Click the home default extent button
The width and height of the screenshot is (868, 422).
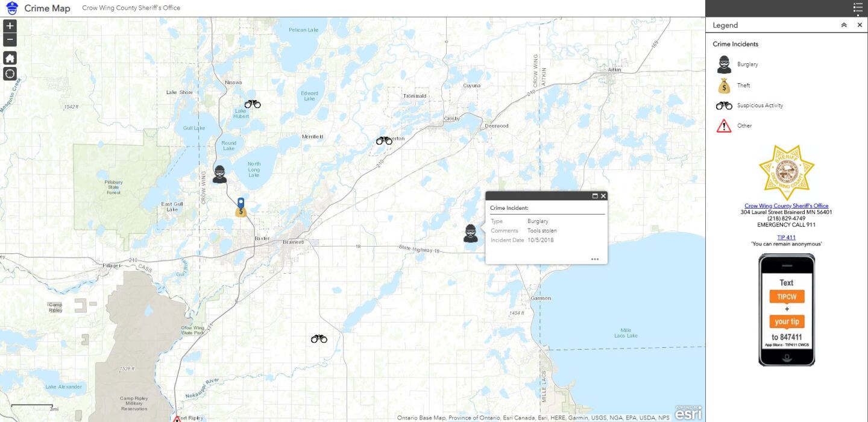coord(10,58)
